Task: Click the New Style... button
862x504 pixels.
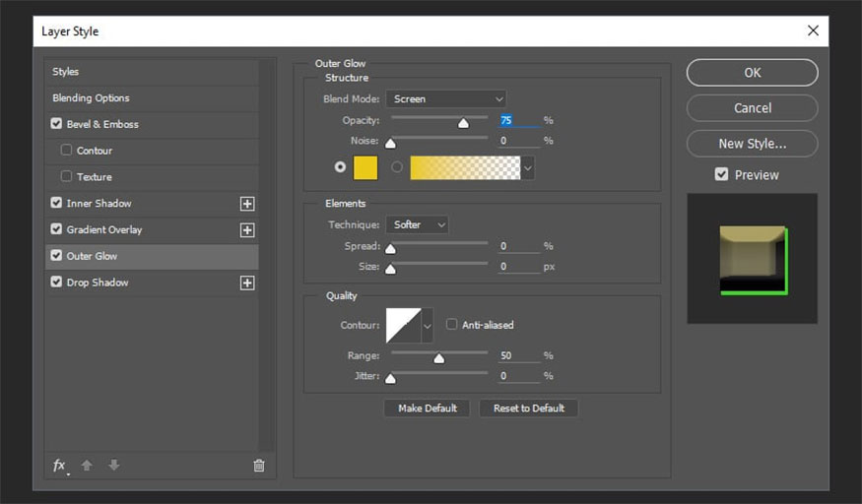Action: tap(752, 144)
